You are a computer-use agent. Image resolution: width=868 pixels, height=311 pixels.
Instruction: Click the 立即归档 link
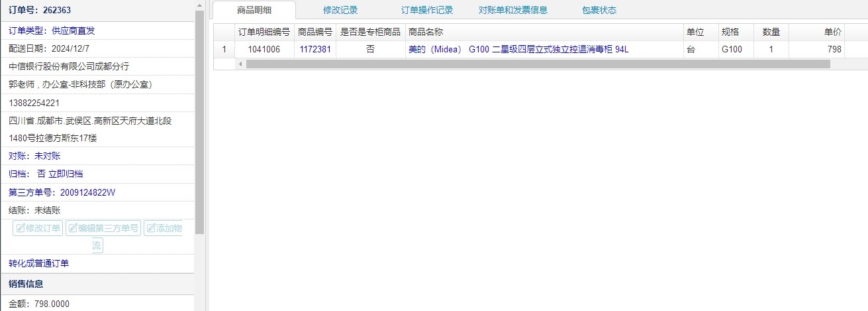[66, 174]
